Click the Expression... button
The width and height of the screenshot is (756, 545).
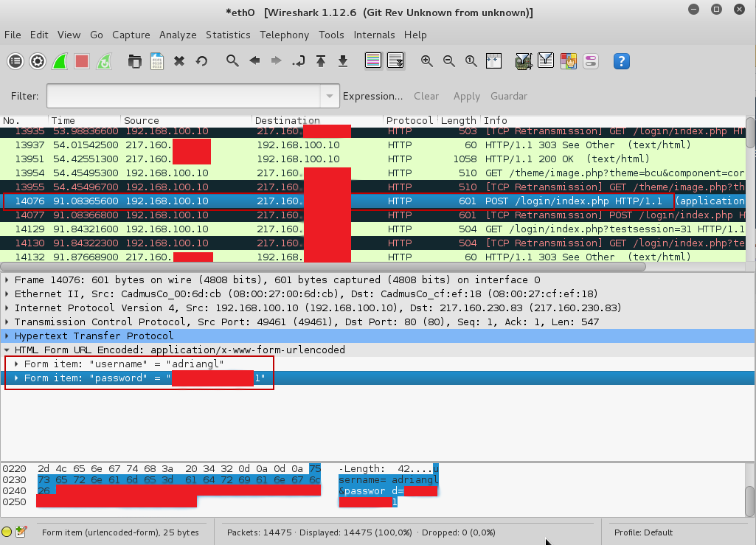tap(372, 96)
